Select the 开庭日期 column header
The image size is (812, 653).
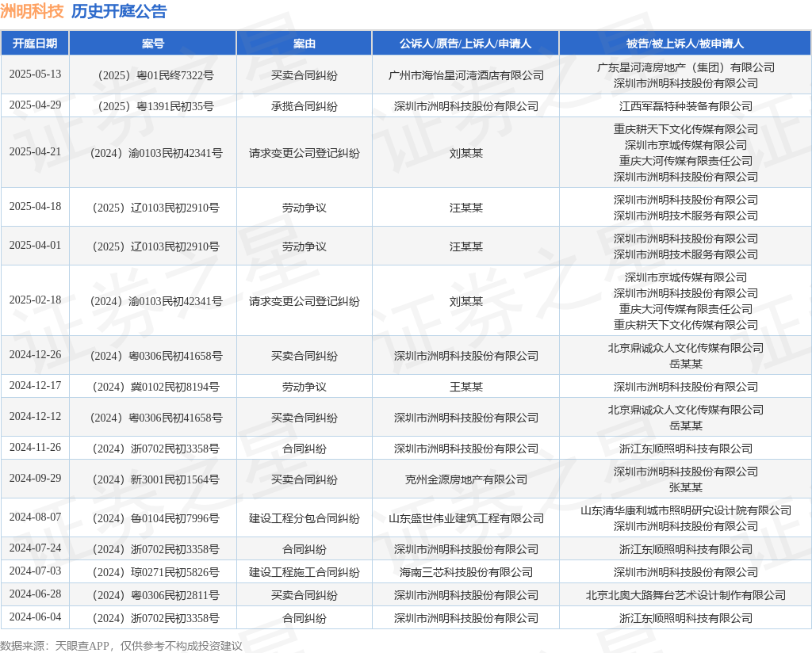tap(35, 44)
